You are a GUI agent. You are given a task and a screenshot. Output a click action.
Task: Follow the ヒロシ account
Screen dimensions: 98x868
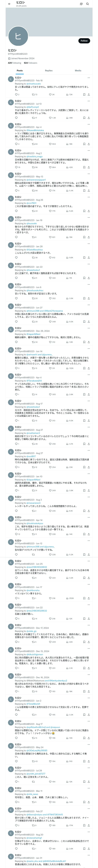tap(84, 41)
